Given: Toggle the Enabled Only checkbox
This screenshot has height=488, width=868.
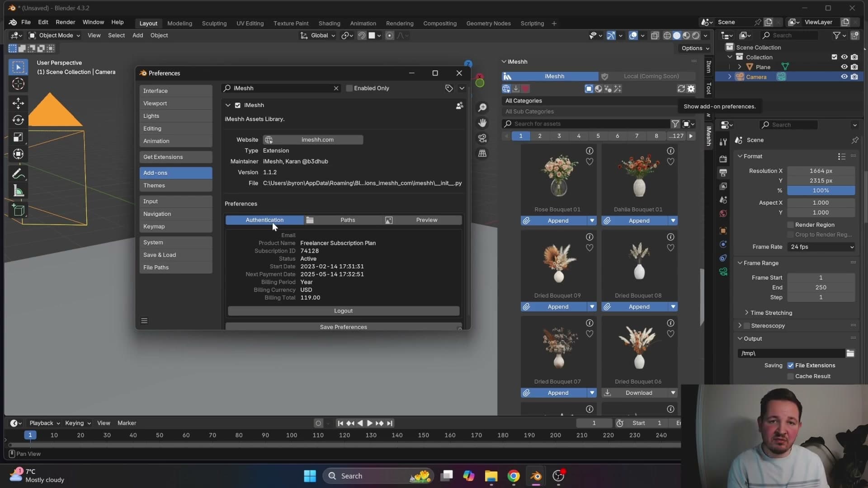Looking at the screenshot, I should [x=349, y=88].
